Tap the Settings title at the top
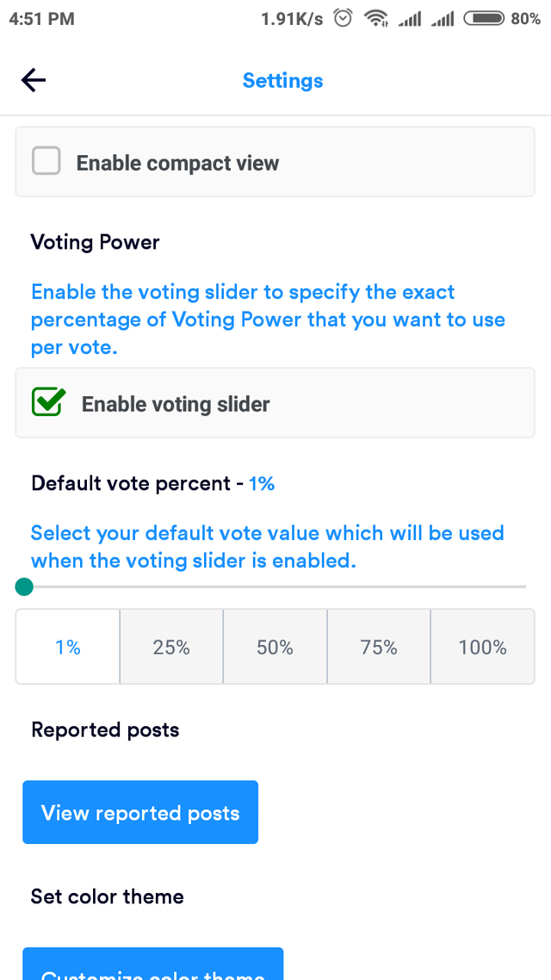 [x=282, y=79]
